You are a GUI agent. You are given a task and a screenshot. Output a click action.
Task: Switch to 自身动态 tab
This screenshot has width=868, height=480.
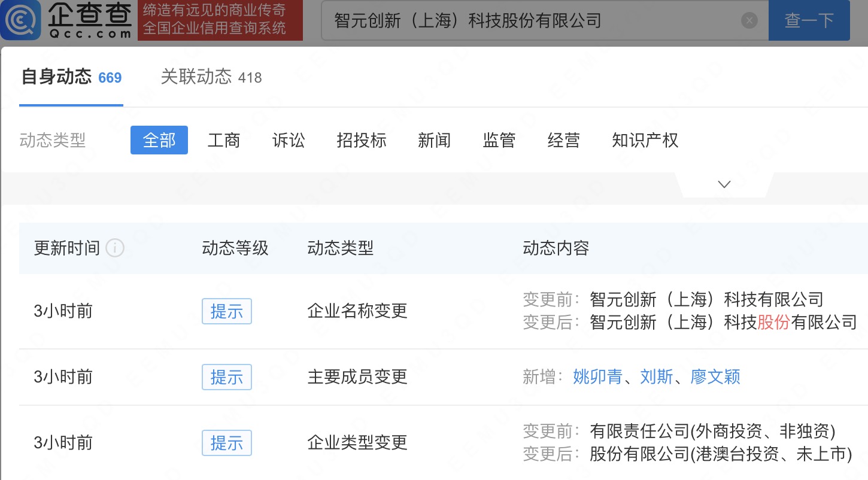click(x=71, y=77)
